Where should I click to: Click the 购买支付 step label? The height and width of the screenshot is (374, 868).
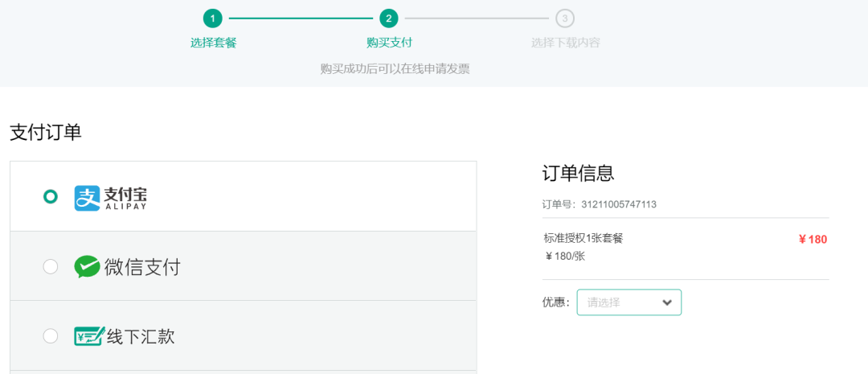pyautogui.click(x=389, y=43)
